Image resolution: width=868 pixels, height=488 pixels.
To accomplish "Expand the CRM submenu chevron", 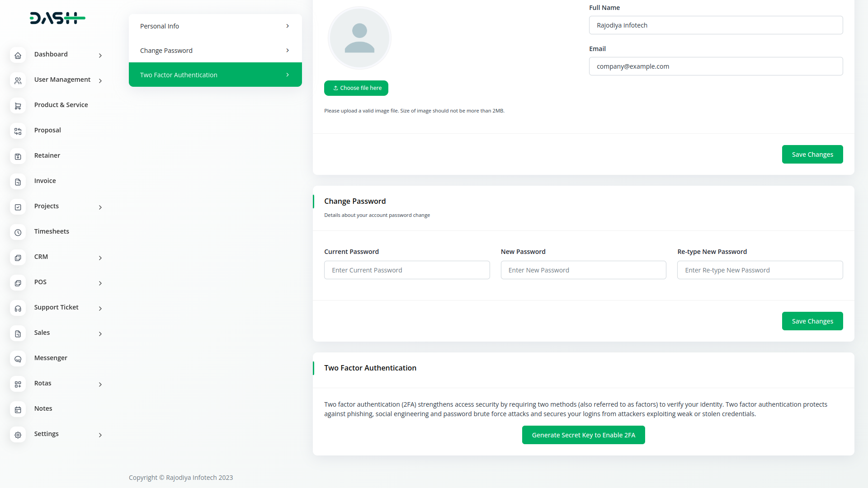I will click(x=100, y=258).
